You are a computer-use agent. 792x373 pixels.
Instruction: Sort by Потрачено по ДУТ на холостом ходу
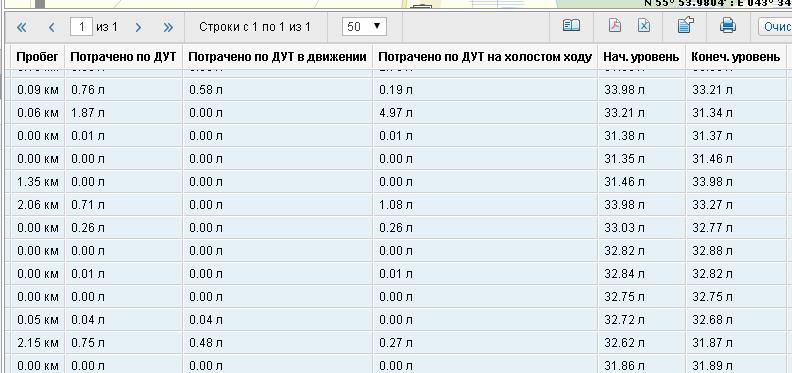tap(485, 57)
